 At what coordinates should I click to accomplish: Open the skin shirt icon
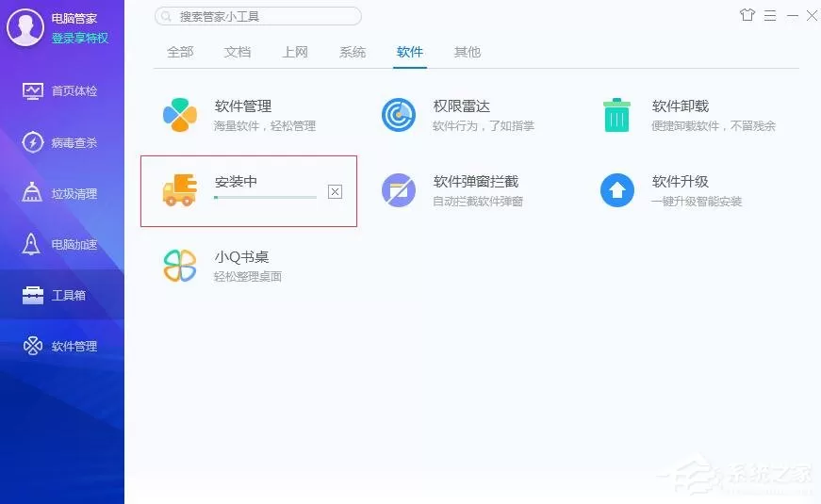(x=747, y=15)
